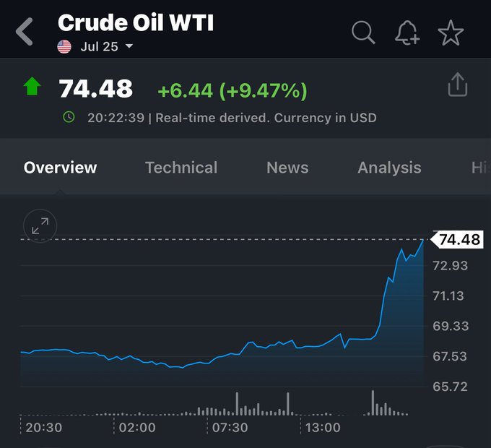The height and width of the screenshot is (448, 491).
Task: Go back using the left chevron
Action: point(25,33)
